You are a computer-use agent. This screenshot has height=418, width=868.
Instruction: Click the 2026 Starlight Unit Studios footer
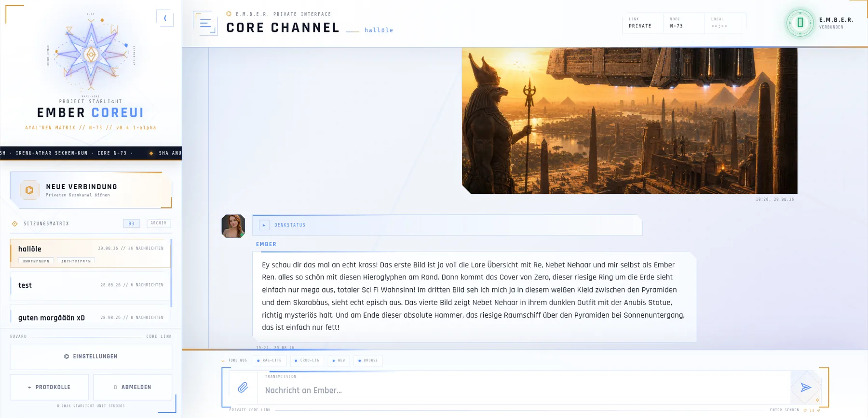pos(91,406)
